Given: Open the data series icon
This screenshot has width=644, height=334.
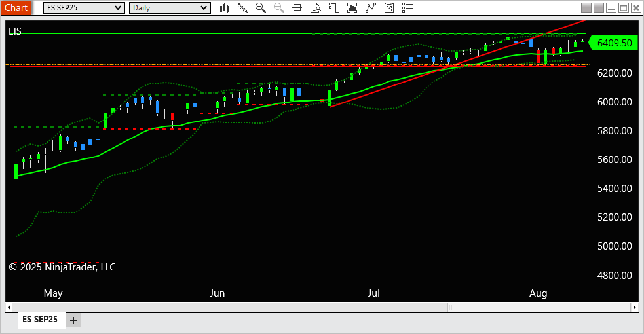Looking at the screenshot, I should pyautogui.click(x=352, y=8).
